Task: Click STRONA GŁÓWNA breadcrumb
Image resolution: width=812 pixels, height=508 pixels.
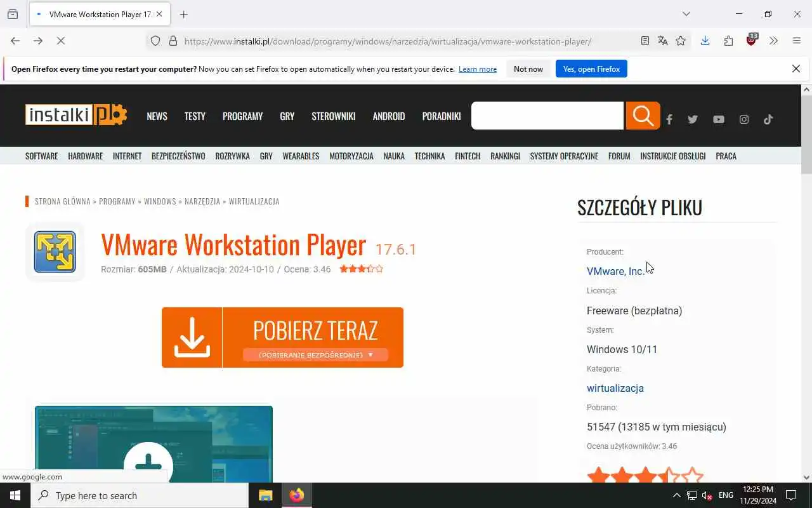Action: 63,201
